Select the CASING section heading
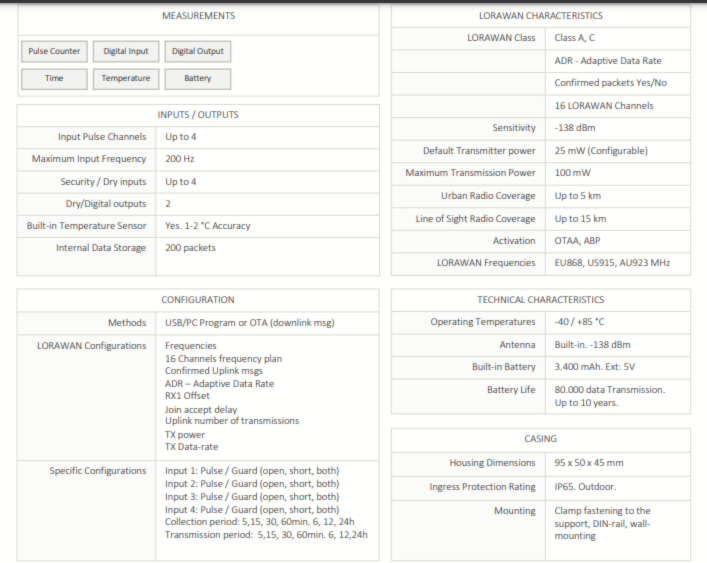The width and height of the screenshot is (707, 563). pyautogui.click(x=541, y=439)
